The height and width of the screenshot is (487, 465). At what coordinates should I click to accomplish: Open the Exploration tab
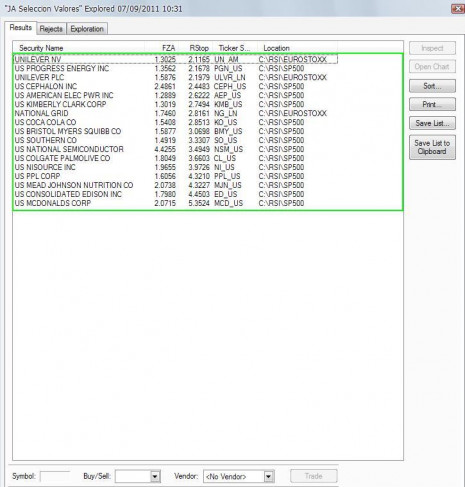point(87,29)
